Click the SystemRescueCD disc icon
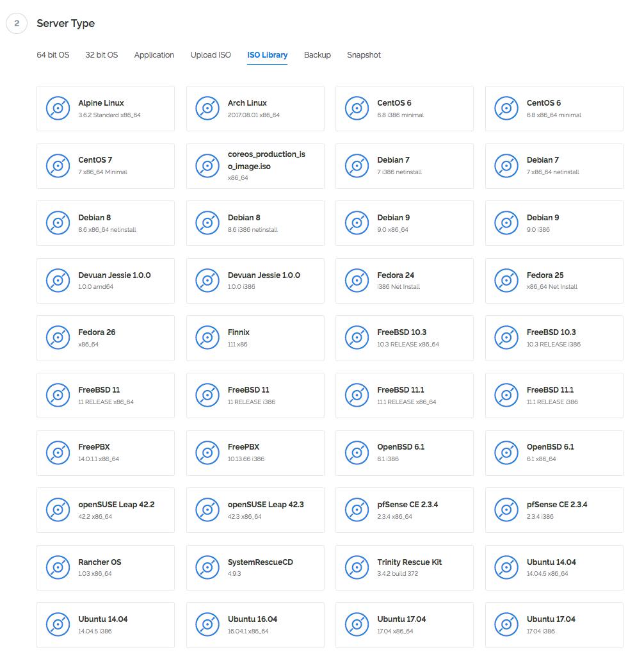Screen dimensions: 644x668 click(x=207, y=567)
